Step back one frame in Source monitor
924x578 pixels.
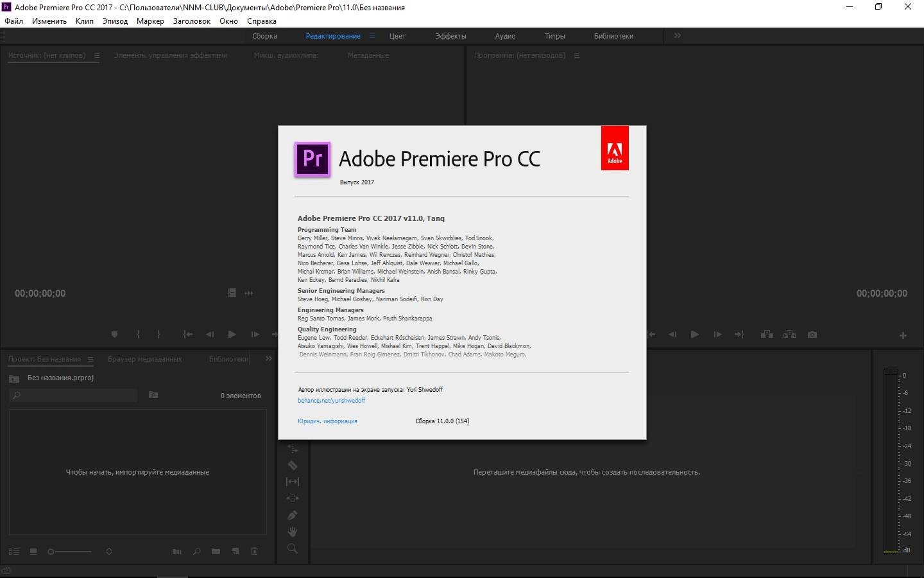(x=210, y=335)
